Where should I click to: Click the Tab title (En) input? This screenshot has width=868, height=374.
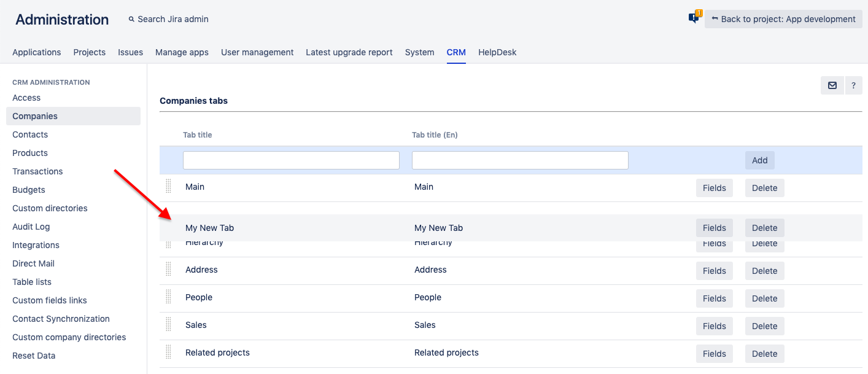pyautogui.click(x=520, y=160)
